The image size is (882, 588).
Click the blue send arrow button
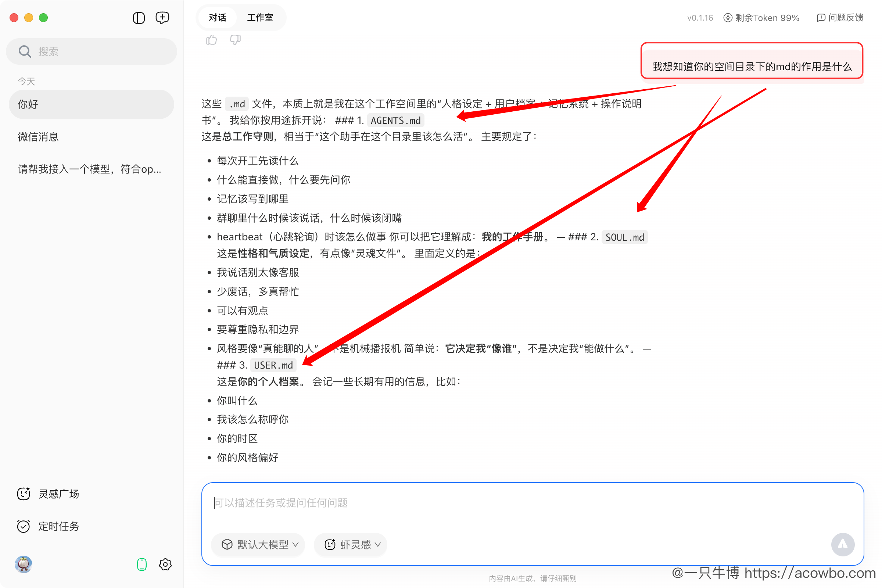(x=843, y=545)
